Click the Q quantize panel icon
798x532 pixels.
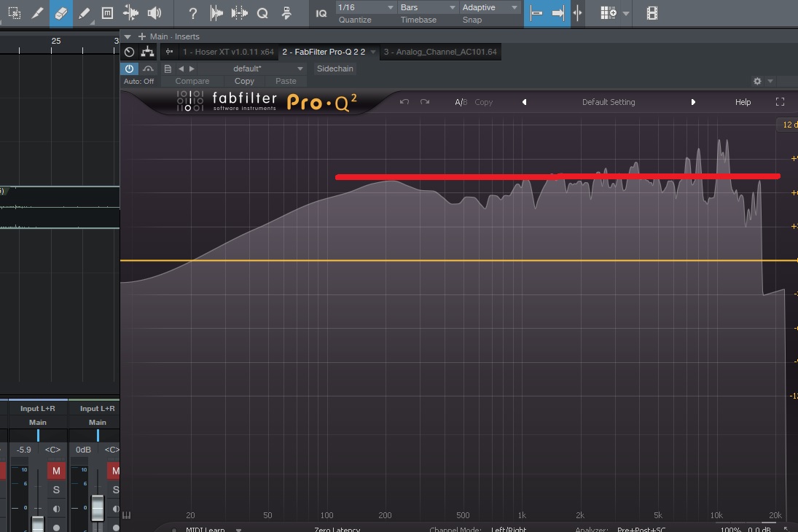[x=262, y=13]
